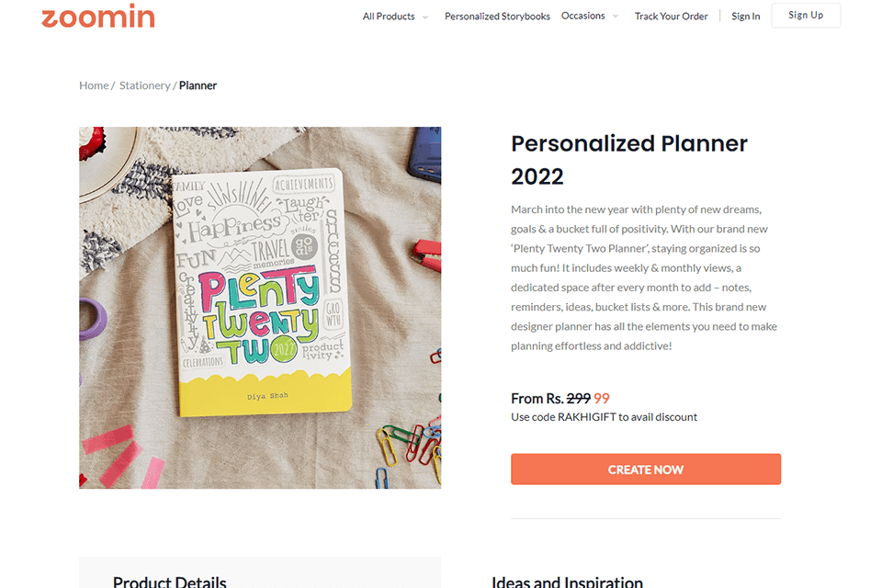Navigate to Home in the breadcrumb

(94, 85)
